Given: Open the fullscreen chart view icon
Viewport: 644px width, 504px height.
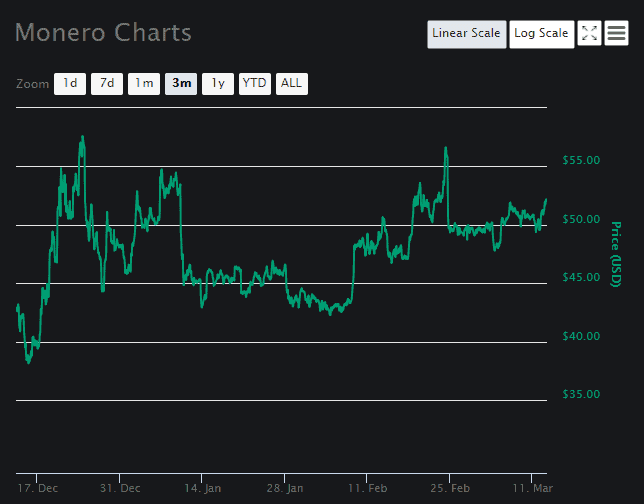Looking at the screenshot, I should click(589, 33).
